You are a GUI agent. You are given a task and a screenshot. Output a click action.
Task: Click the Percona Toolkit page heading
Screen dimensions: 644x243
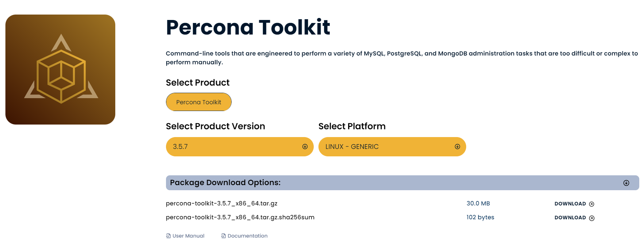248,27
